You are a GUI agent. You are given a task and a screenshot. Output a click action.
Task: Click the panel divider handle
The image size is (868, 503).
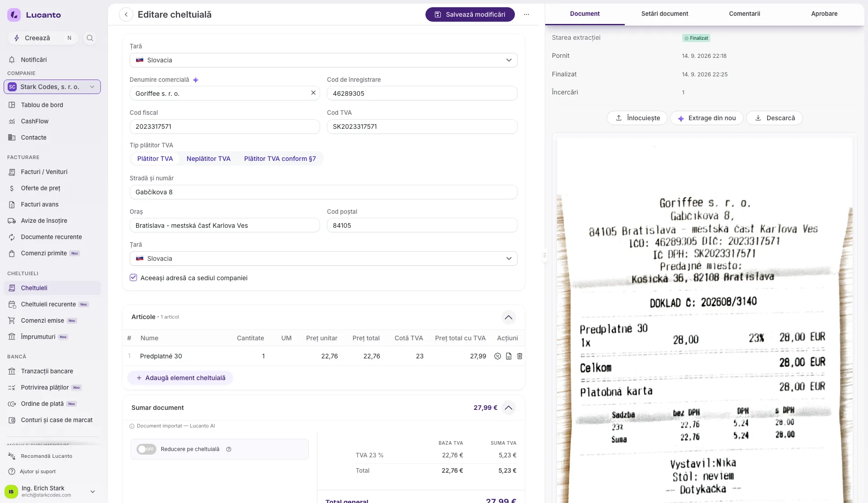[545, 255]
